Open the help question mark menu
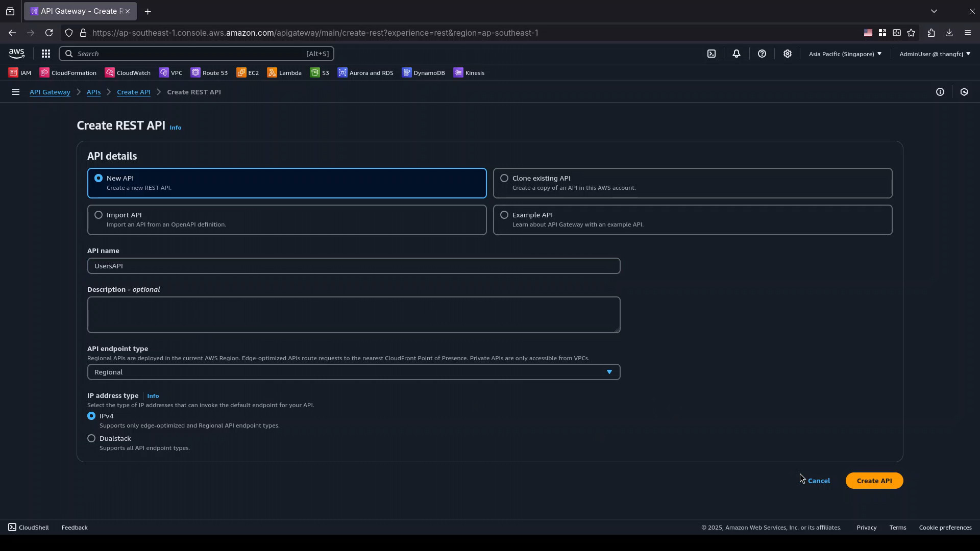Image resolution: width=980 pixels, height=551 pixels. coord(762,54)
